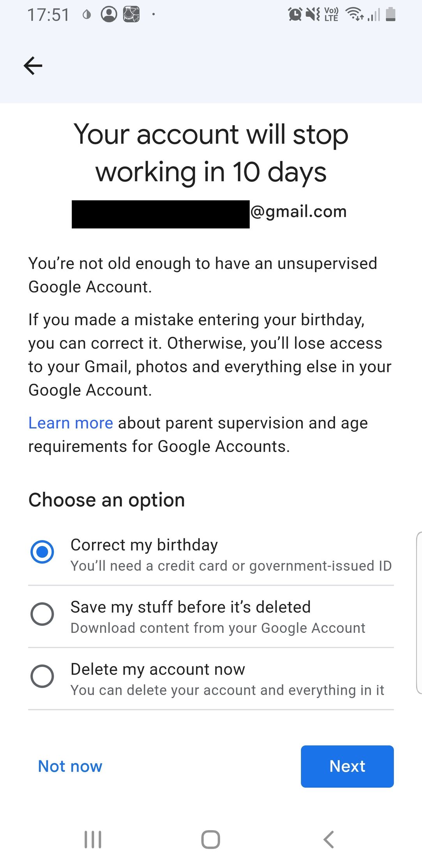The image size is (422, 868).
Task: Open recent apps navigation button
Action: click(93, 839)
